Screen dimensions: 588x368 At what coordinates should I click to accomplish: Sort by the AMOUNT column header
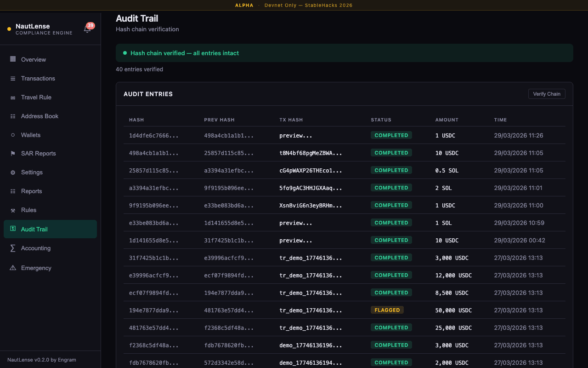446,120
